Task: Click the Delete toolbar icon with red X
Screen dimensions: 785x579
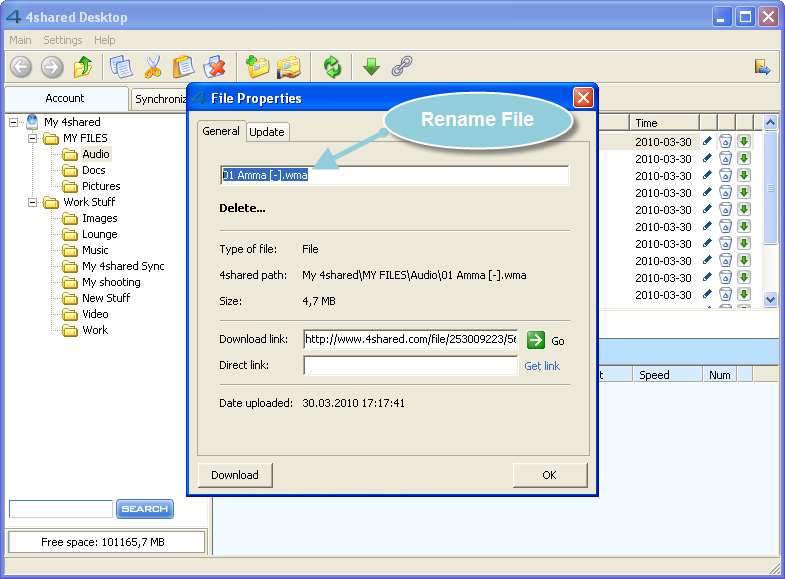Action: tap(215, 67)
